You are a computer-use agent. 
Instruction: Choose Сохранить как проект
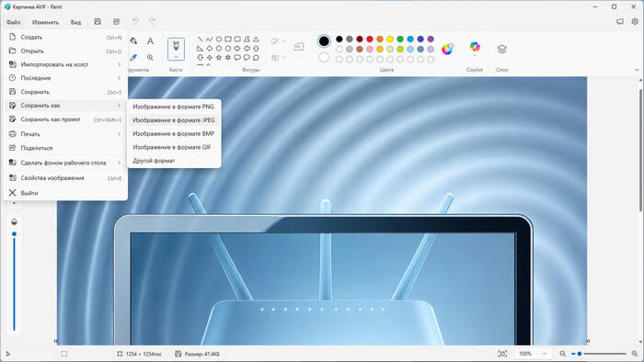tap(65, 119)
